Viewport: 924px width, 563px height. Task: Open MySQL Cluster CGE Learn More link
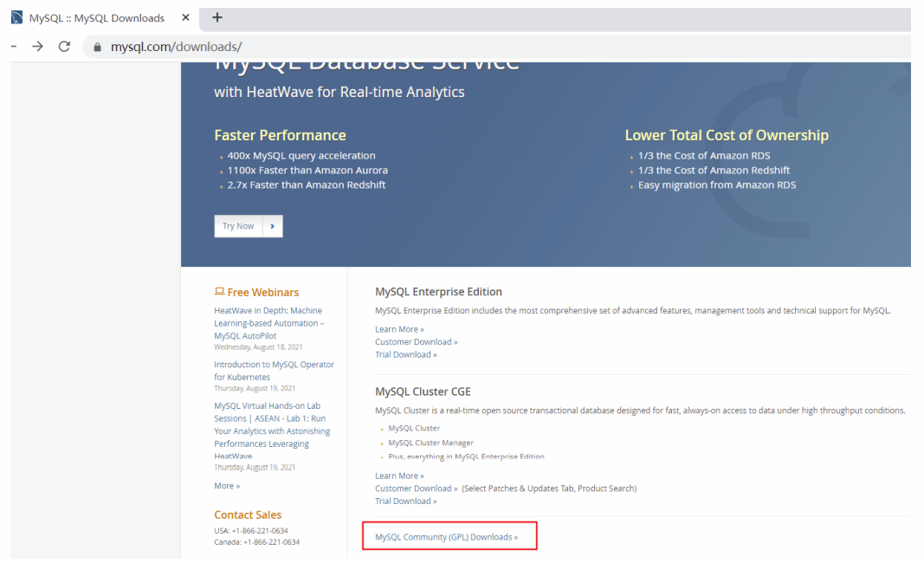(399, 476)
